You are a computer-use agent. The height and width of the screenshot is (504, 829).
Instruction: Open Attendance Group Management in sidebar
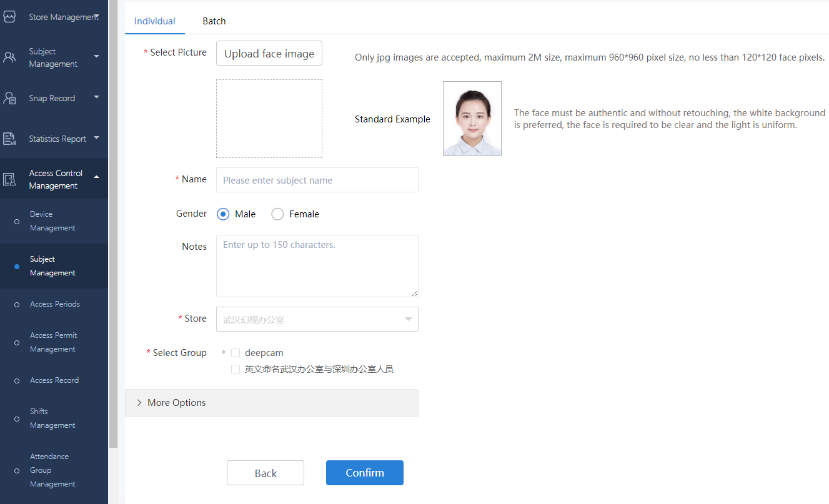click(x=52, y=470)
